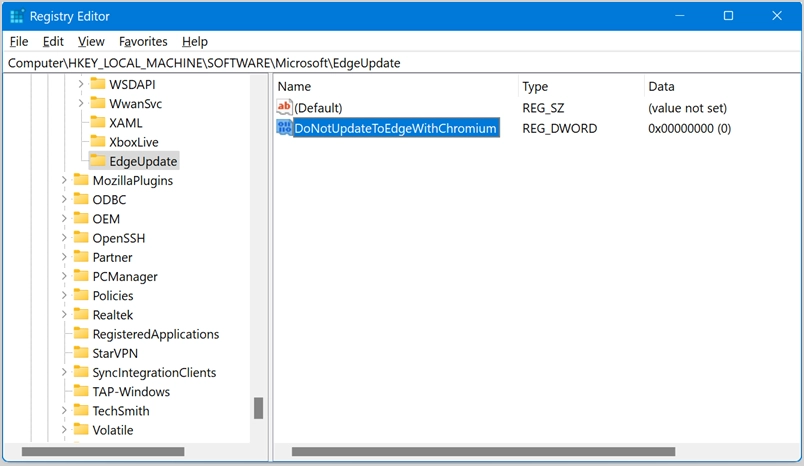Click the REG_SZ type cell
Viewport: 804px width, 466px height.
coord(543,108)
